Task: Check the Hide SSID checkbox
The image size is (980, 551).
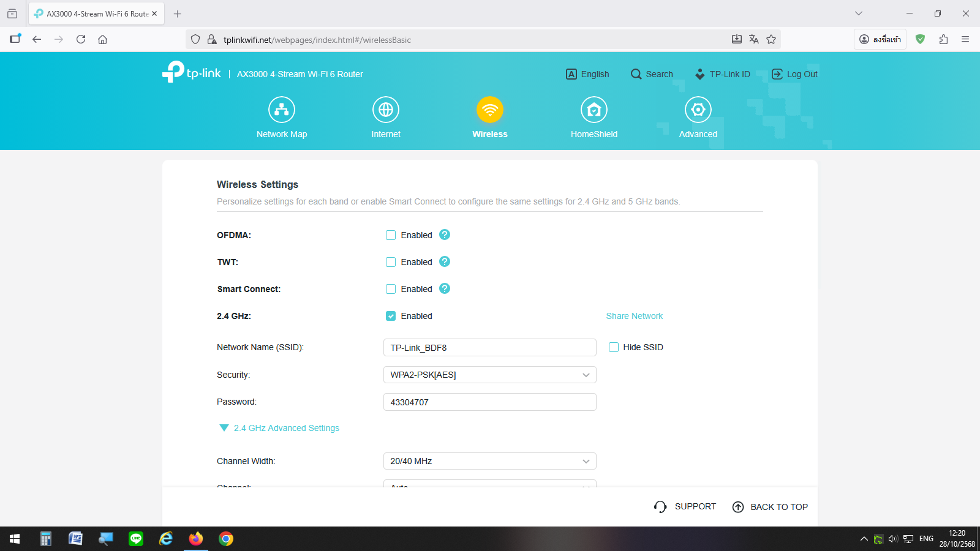Action: click(614, 347)
